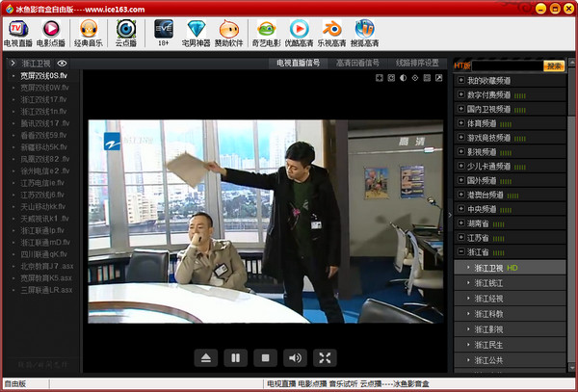Viewport: 578px width, 392px height.
Task: Mute the audio with the speaker button
Action: (295, 358)
